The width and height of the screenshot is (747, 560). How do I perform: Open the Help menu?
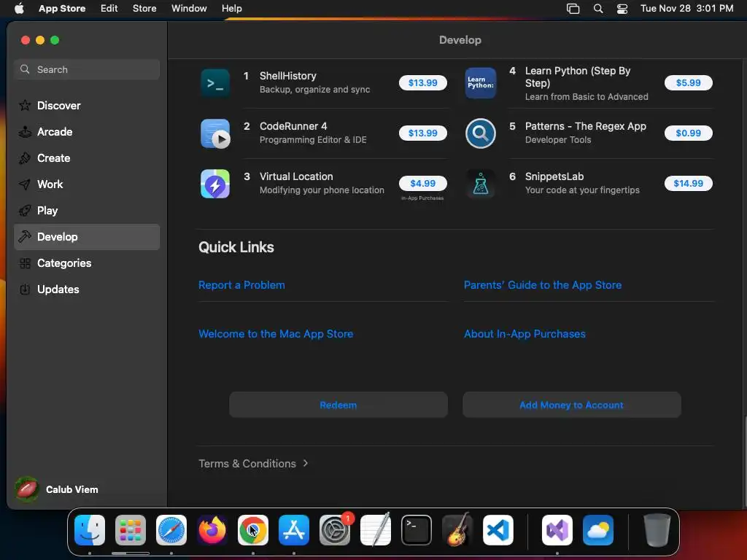tap(231, 9)
